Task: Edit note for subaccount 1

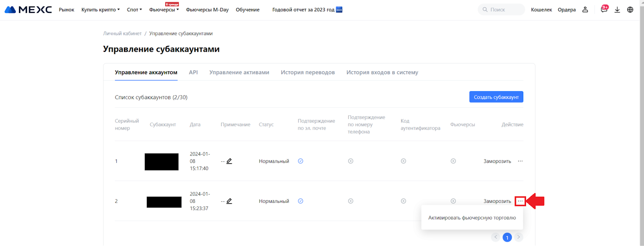Action: point(229,161)
